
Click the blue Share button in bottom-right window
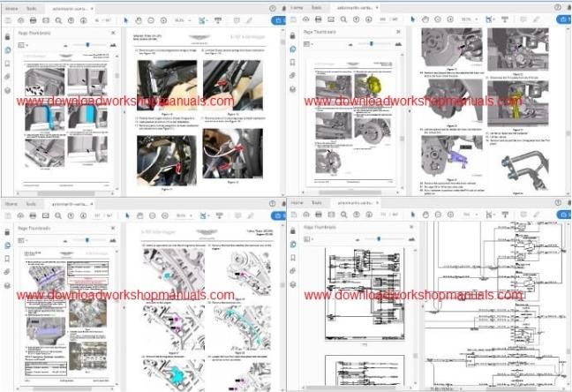coord(564,215)
